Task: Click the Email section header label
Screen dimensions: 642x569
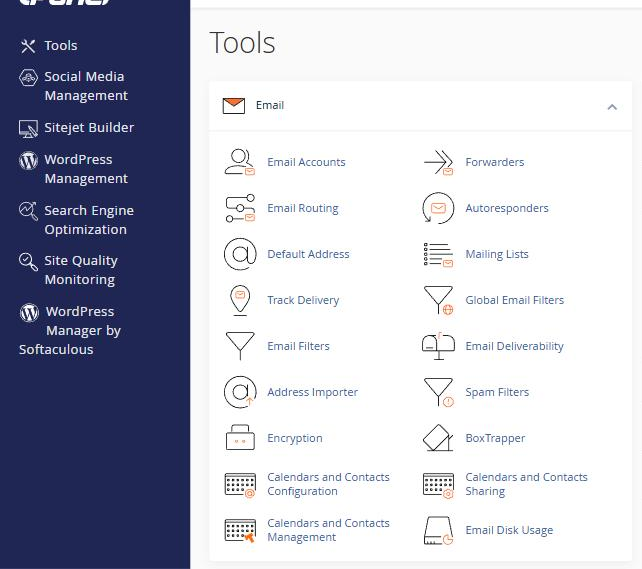Action: (x=269, y=105)
